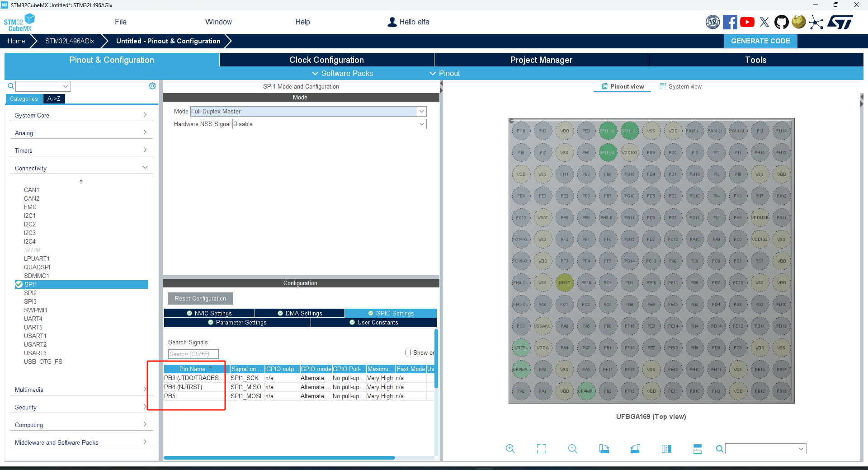Open the Help menu
Viewport: 868px width, 470px height.
point(303,22)
